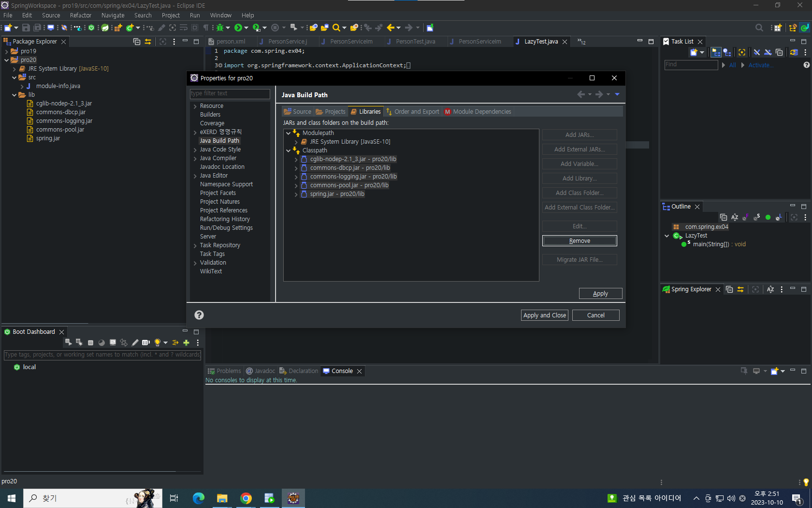
Task: Toggle Focus on Workweek in Task List
Action: coord(742,52)
